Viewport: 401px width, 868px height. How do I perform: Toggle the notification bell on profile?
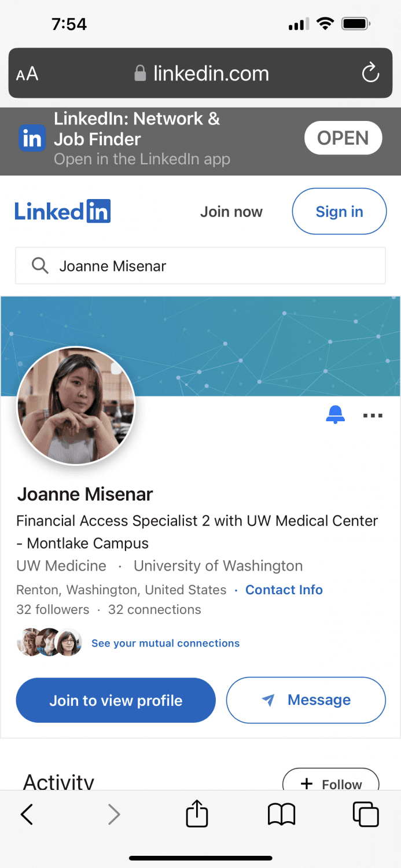click(335, 414)
